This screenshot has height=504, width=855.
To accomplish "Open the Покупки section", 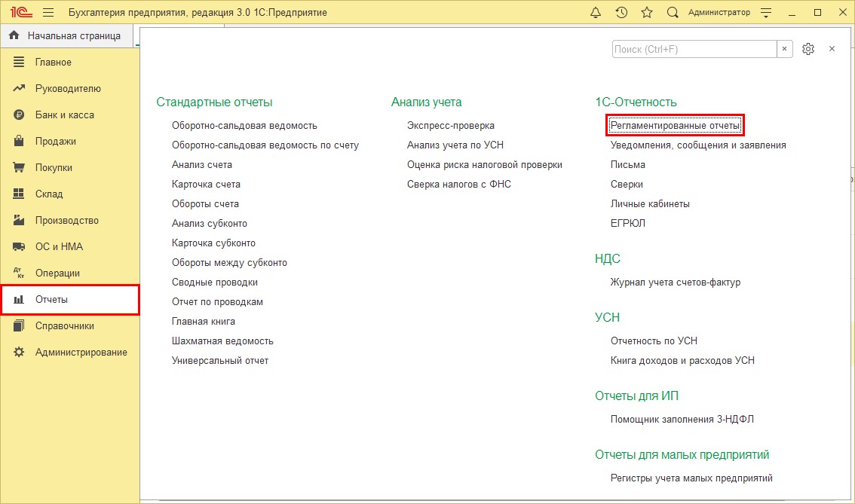I will 70,167.
